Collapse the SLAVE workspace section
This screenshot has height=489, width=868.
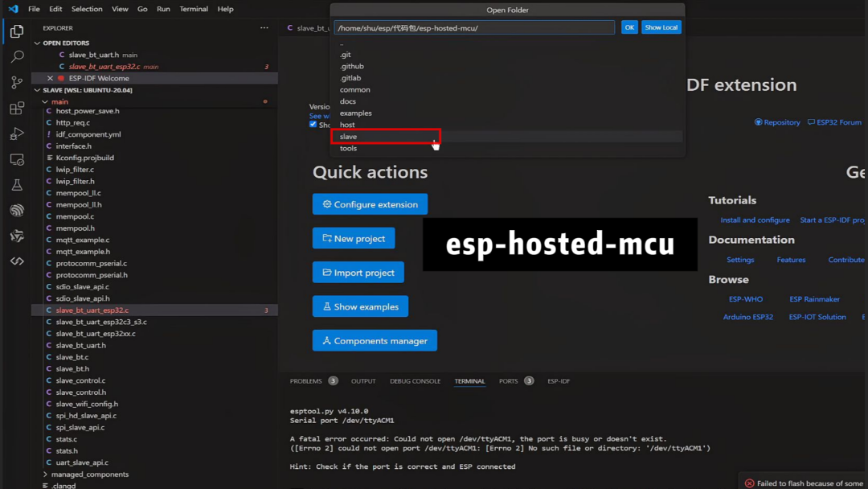[x=37, y=90]
